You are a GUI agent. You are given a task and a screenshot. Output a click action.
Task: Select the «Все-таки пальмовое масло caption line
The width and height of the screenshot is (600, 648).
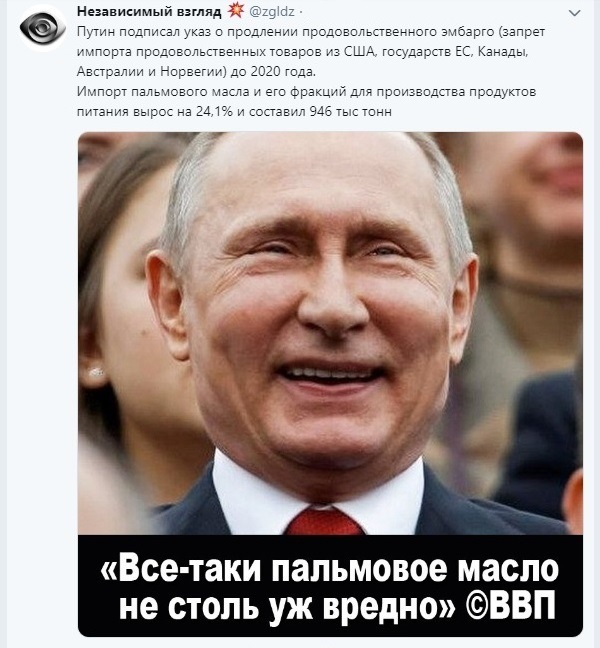(329, 569)
